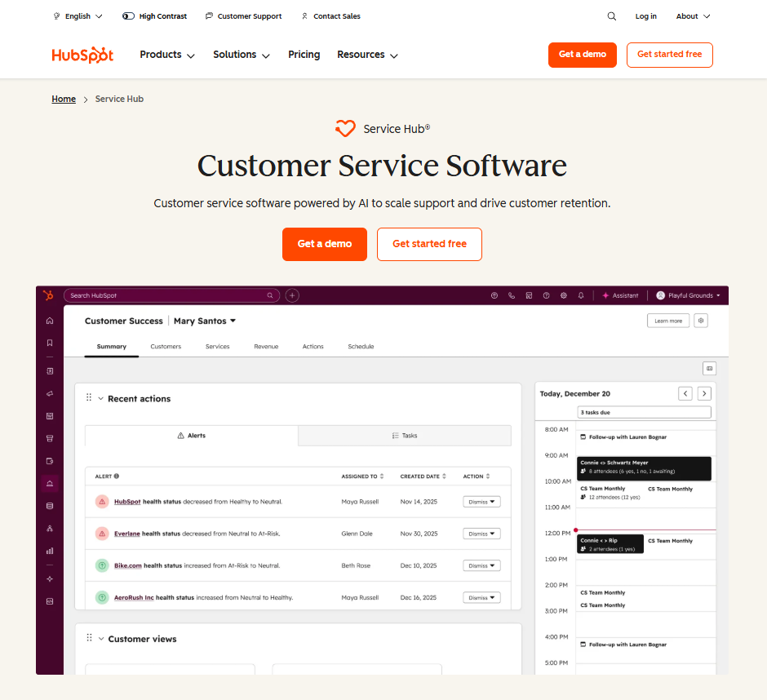Open the Playful Grounds account dropdown

[x=688, y=295]
